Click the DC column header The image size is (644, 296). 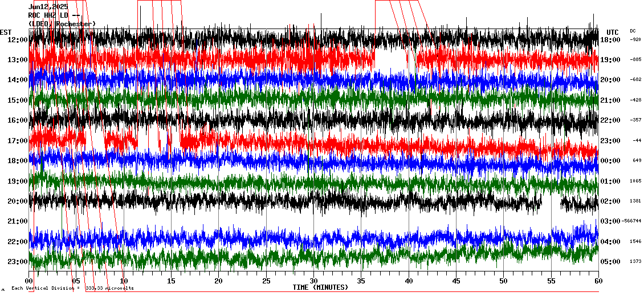pos(633,31)
